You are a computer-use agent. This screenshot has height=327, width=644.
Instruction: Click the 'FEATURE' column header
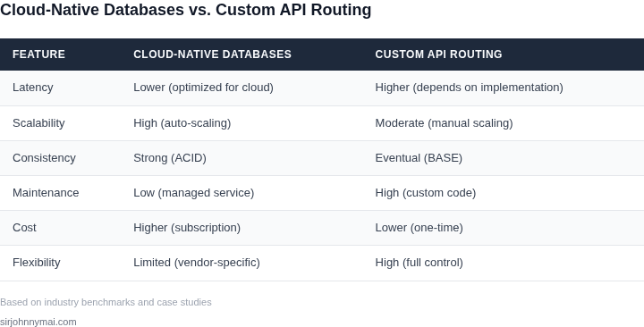38,54
